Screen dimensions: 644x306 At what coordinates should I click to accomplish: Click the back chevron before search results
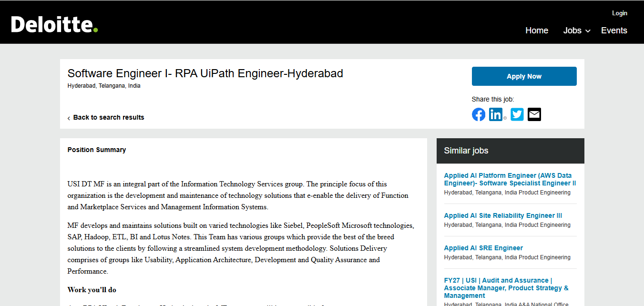tap(69, 118)
